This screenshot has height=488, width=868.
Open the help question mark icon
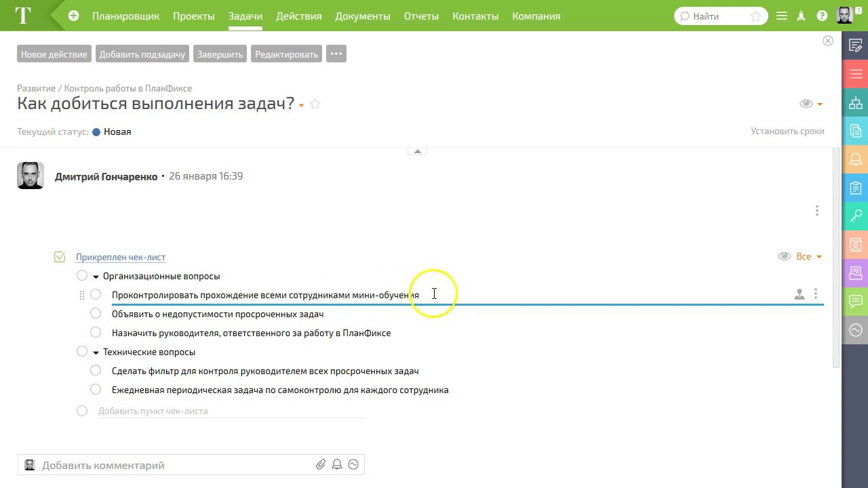tap(822, 16)
